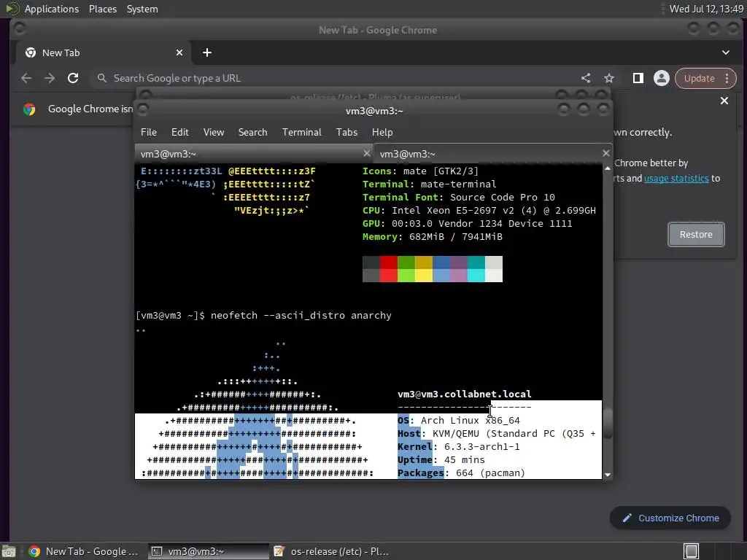747x560 pixels.
Task: Open the usage statistics link
Action: pyautogui.click(x=676, y=178)
